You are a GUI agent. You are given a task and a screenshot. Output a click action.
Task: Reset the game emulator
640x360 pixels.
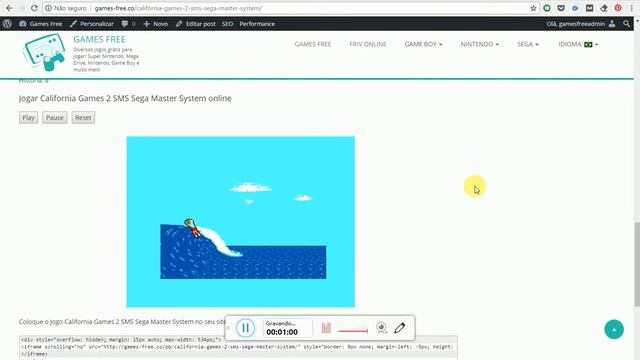tap(83, 118)
